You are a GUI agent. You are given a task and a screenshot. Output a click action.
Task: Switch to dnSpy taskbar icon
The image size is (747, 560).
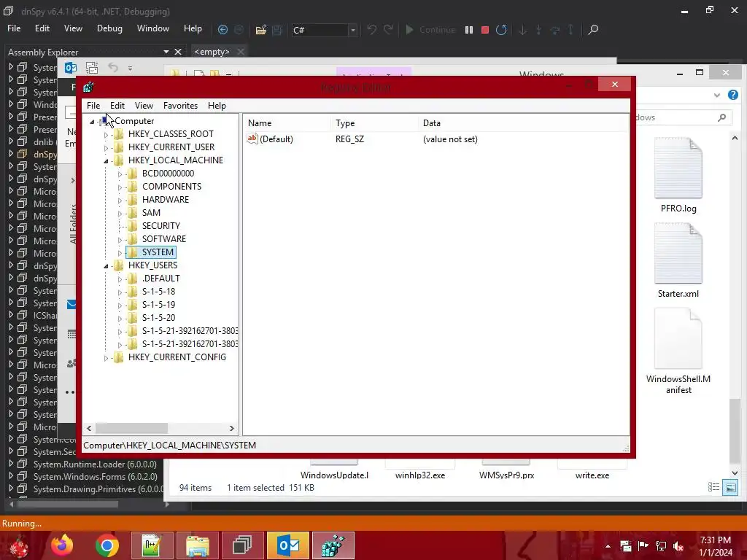242,545
